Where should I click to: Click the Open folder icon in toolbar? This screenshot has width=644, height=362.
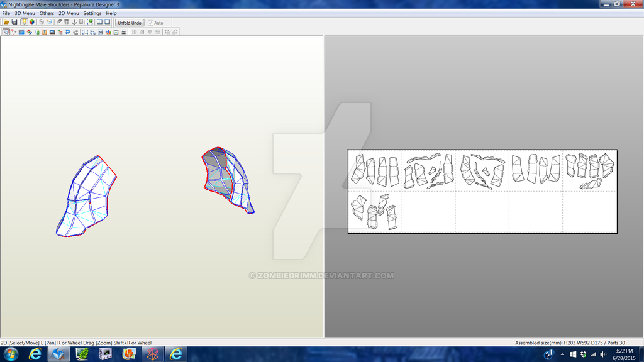(6, 22)
